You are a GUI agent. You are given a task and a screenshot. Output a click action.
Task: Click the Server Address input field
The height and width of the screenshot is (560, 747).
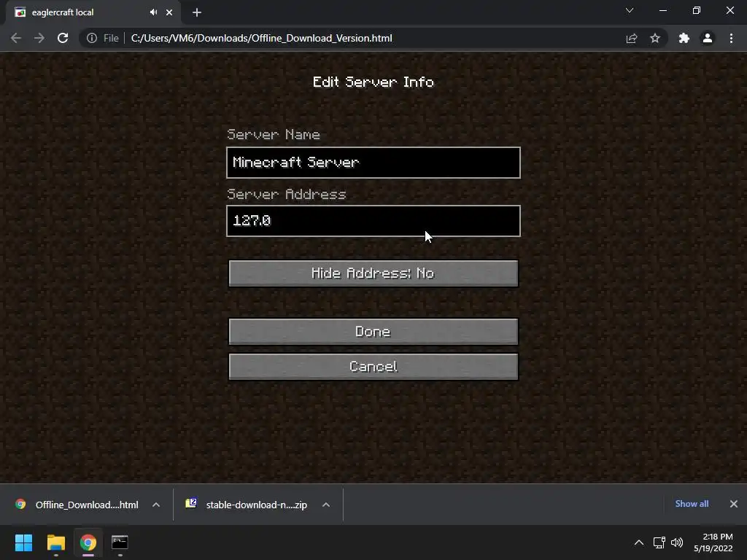coord(373,221)
